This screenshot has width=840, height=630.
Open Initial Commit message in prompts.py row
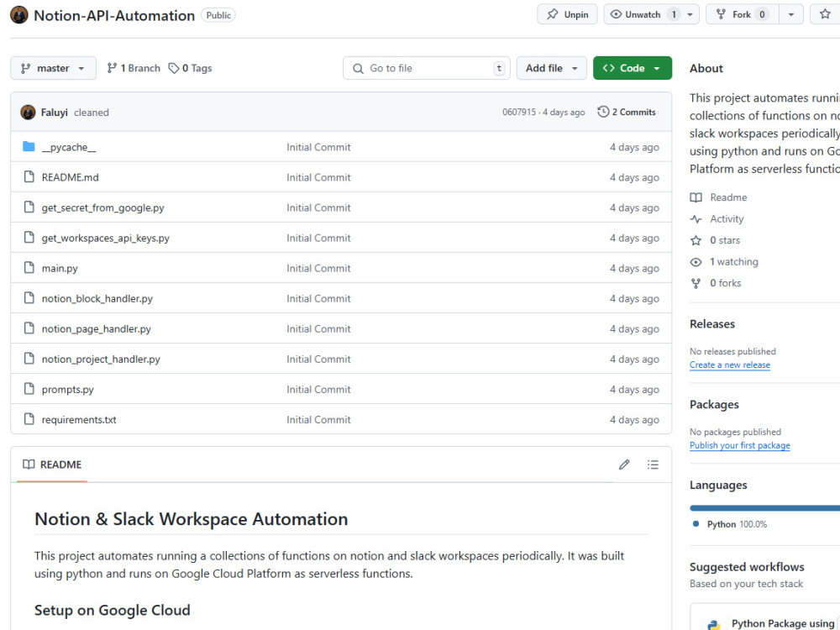[318, 390]
